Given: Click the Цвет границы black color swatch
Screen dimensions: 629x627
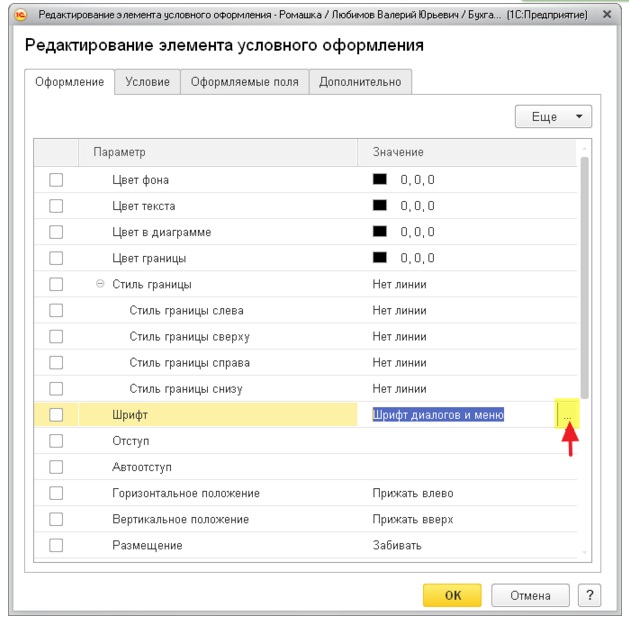Looking at the screenshot, I should pyautogui.click(x=379, y=257).
